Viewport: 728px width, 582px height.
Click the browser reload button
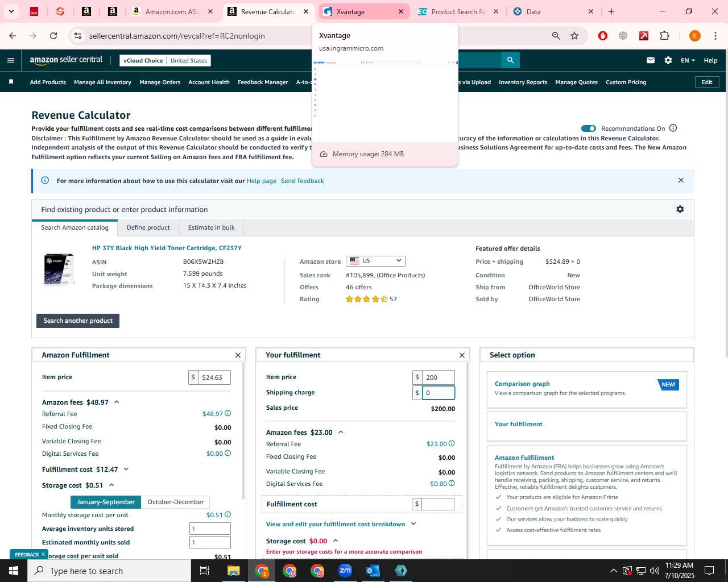53,36
